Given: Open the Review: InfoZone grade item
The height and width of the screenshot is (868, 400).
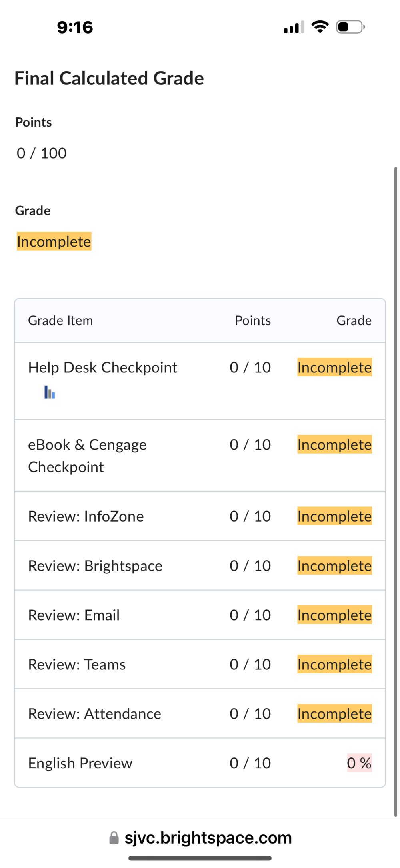Looking at the screenshot, I should pos(86,516).
